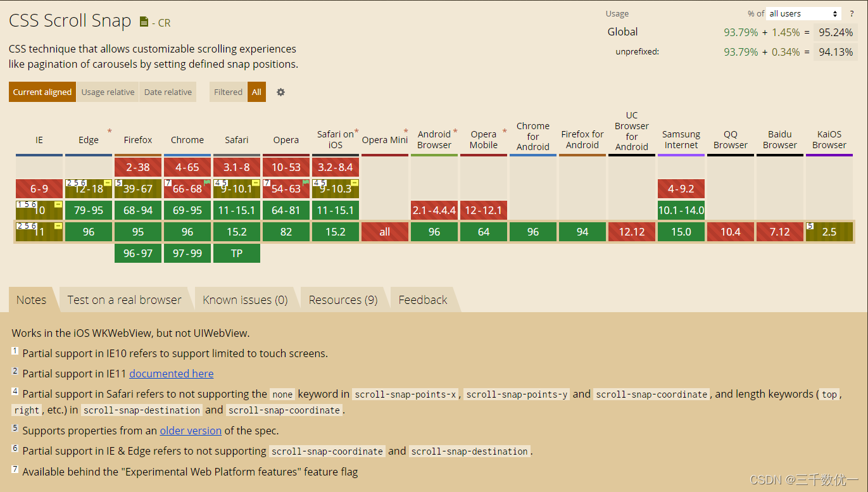This screenshot has height=492, width=868.
Task: Select Usage relative display mode
Action: (x=108, y=92)
